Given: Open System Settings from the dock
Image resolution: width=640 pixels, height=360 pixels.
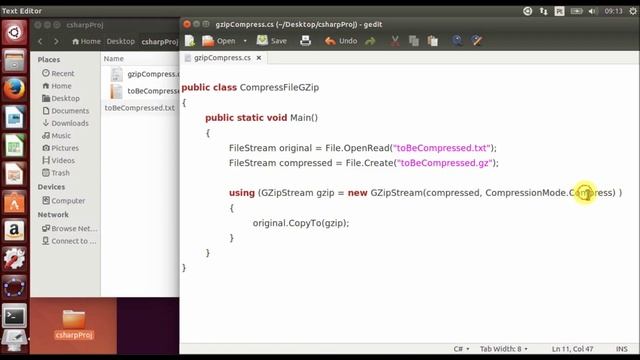Looking at the screenshot, I should pos(14,259).
